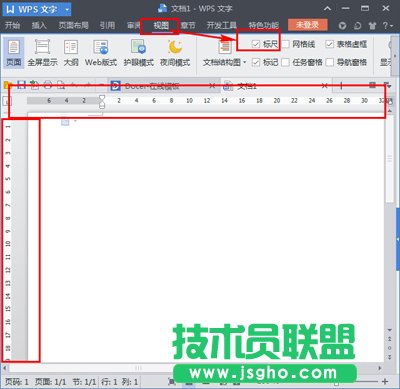Screen dimensions: 400x389
Task: Open the 特色功能 ribbon tab
Action: pyautogui.click(x=264, y=25)
